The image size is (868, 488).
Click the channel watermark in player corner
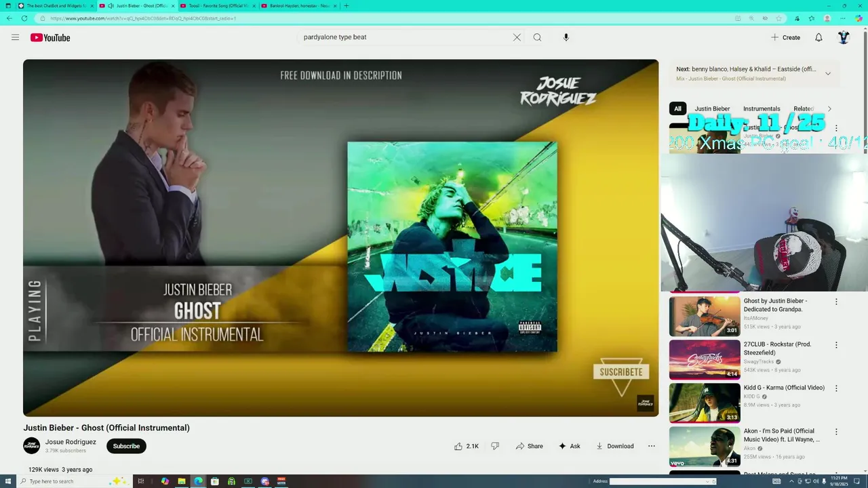click(645, 403)
